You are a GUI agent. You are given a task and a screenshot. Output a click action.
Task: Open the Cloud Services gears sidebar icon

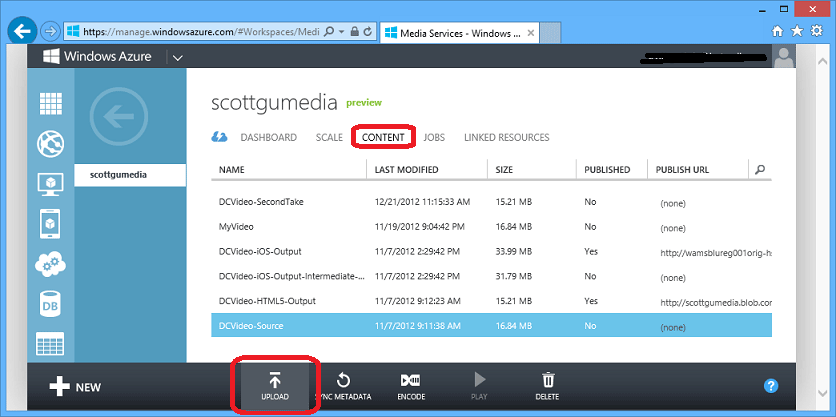pos(51,264)
